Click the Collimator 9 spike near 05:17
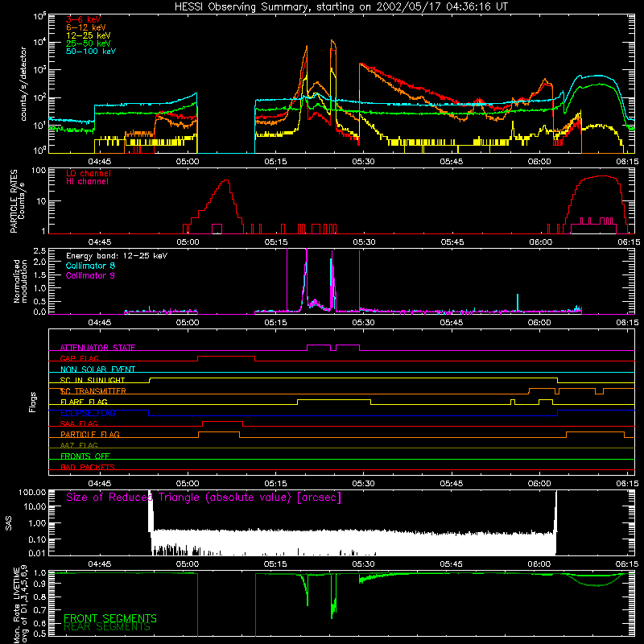The width and height of the screenshot is (644, 644). pos(287,279)
